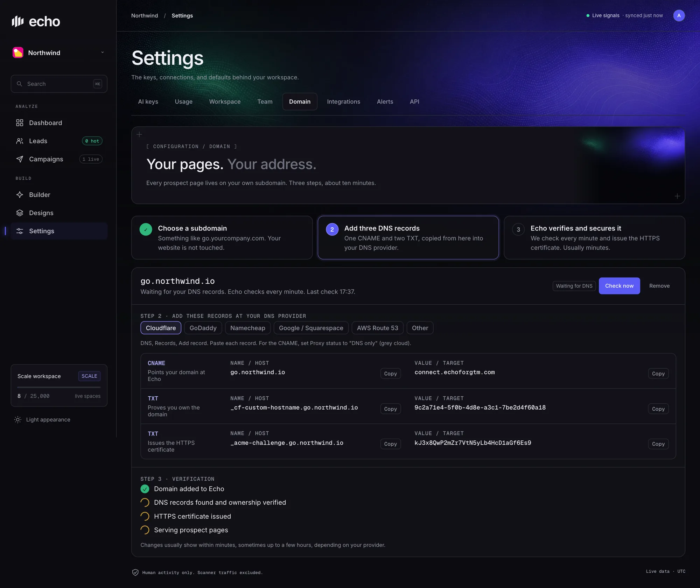The height and width of the screenshot is (588, 700).
Task: Click the Builder sparkle icon
Action: [20, 195]
